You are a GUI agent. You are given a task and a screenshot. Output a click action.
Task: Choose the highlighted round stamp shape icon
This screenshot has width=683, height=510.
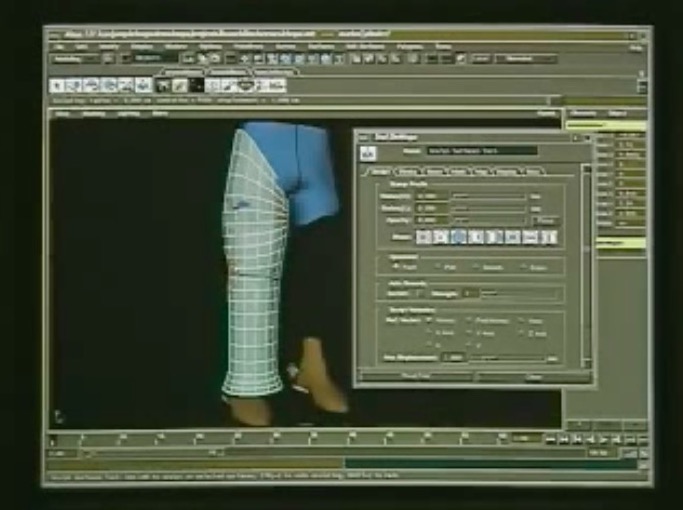point(459,237)
